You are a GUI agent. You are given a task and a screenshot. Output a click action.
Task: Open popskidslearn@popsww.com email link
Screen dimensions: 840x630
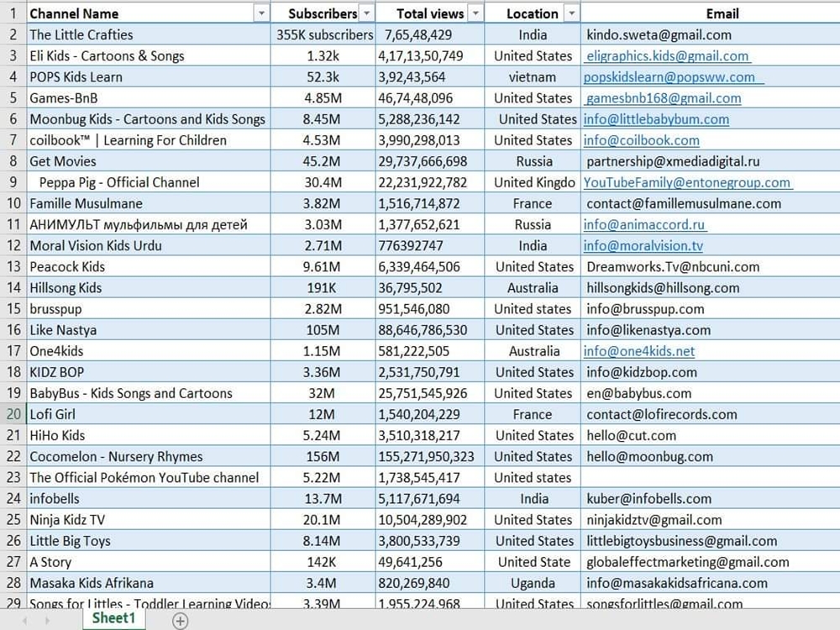coord(669,77)
